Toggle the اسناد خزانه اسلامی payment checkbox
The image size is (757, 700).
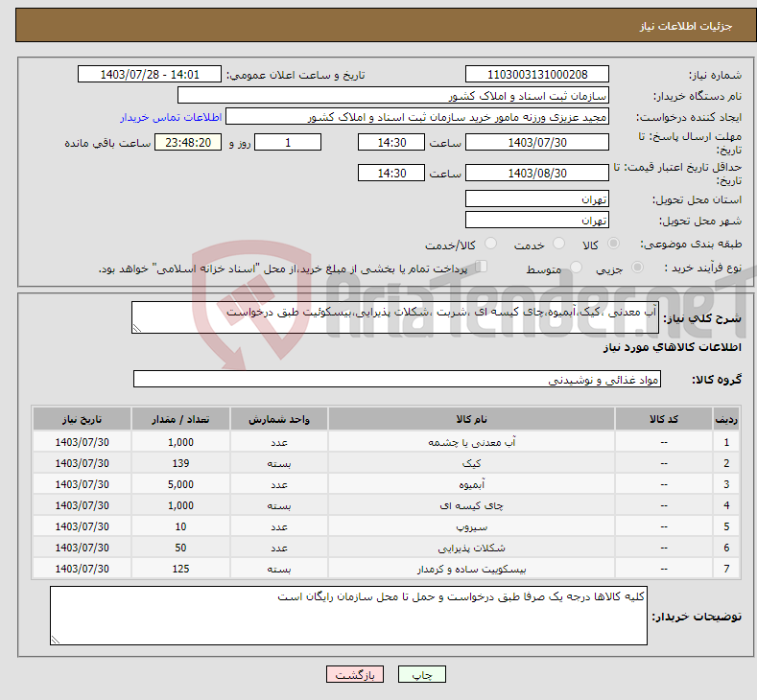(482, 267)
